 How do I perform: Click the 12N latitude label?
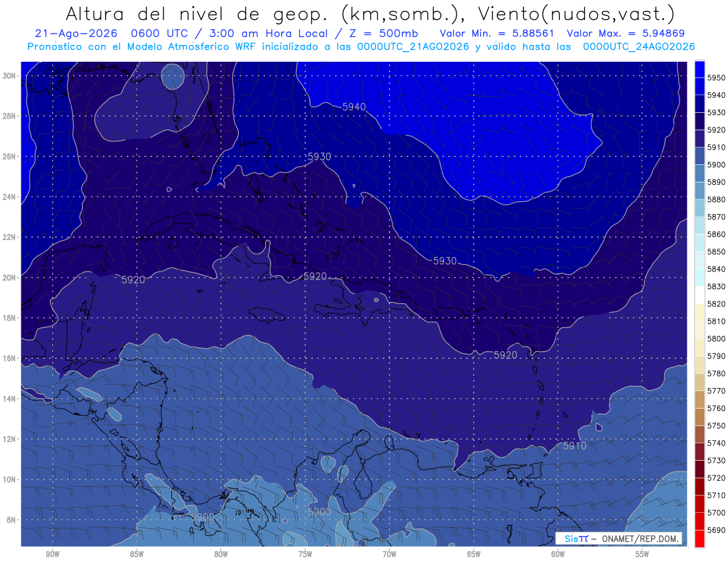pos(10,439)
